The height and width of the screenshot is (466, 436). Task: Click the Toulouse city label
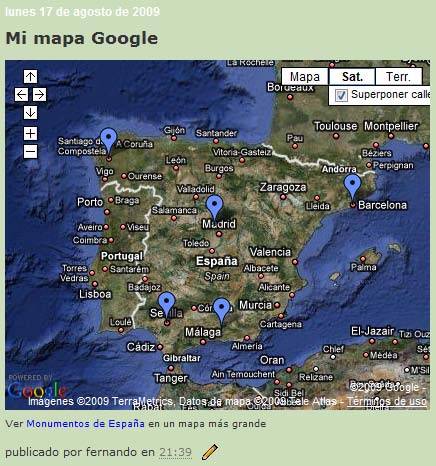click(x=335, y=126)
